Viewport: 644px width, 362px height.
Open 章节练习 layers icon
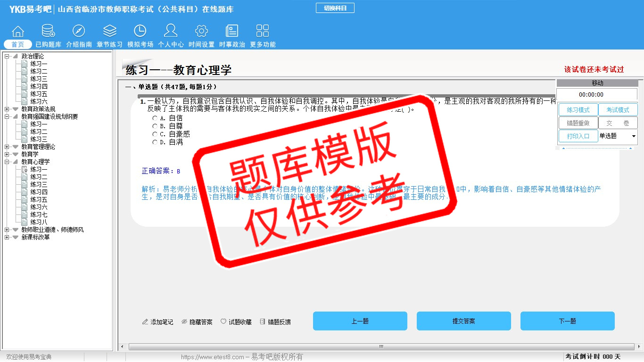point(109,32)
